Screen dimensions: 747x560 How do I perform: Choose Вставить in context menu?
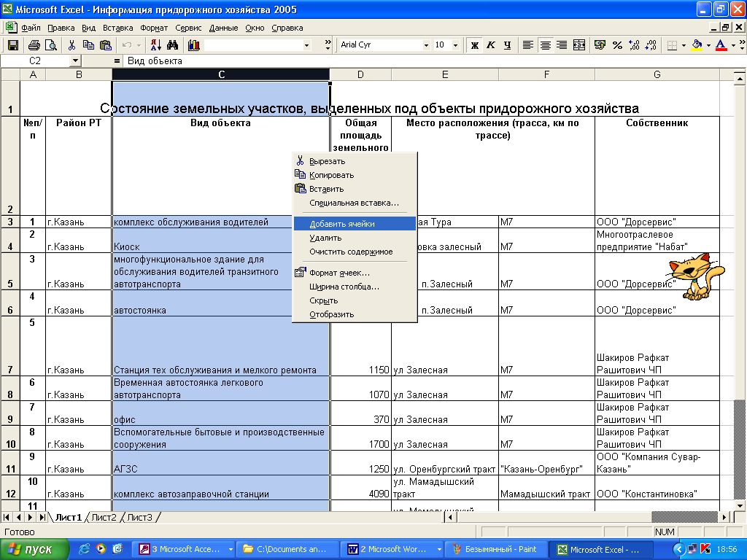click(x=355, y=189)
